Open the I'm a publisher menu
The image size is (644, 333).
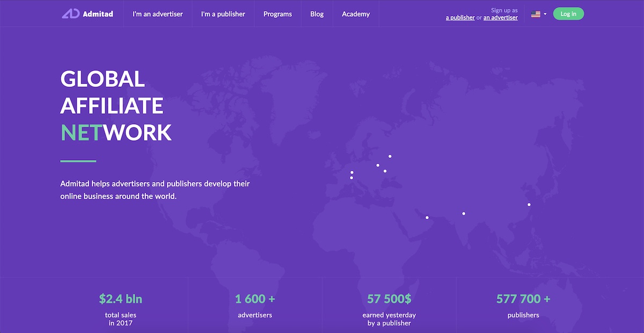pyautogui.click(x=223, y=14)
